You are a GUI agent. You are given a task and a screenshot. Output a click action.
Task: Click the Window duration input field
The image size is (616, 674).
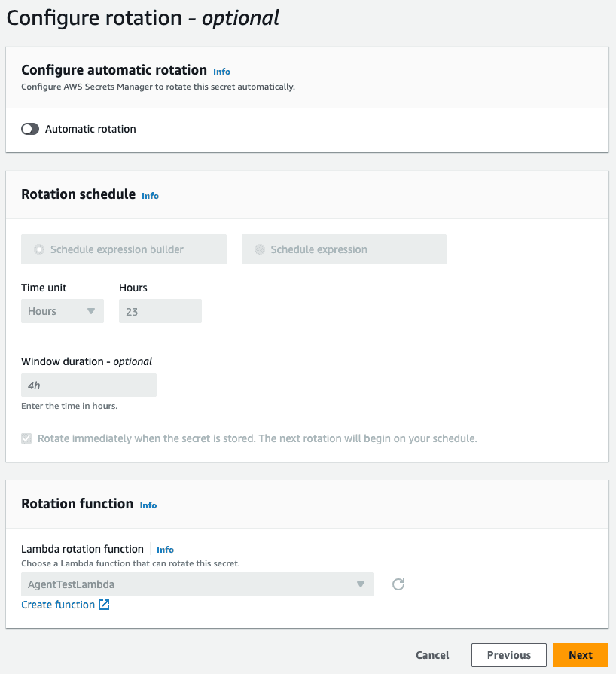(x=89, y=385)
